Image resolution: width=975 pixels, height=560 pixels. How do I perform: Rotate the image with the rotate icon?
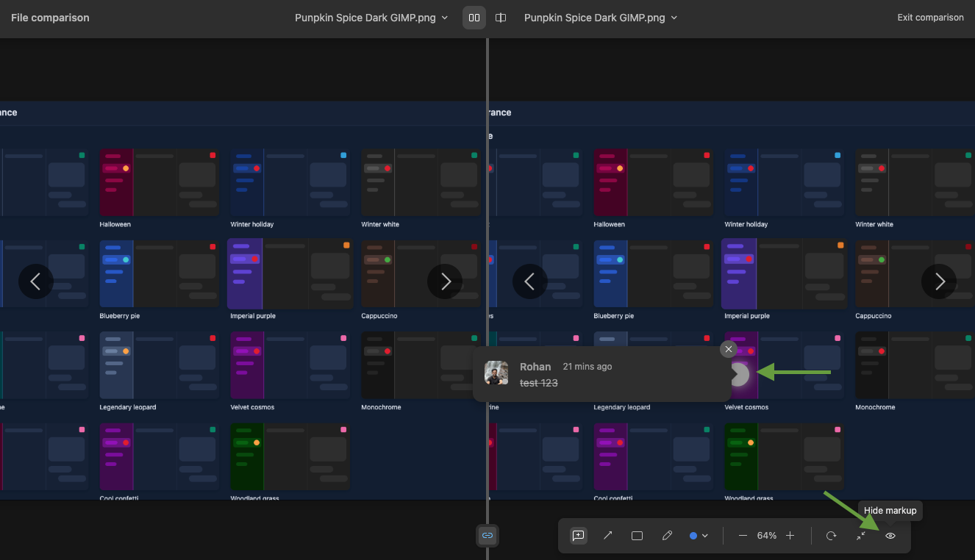point(831,536)
